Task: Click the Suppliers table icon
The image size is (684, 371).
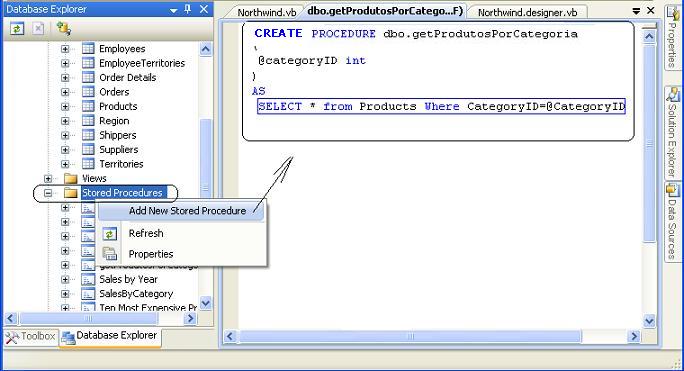Action: pos(88,149)
